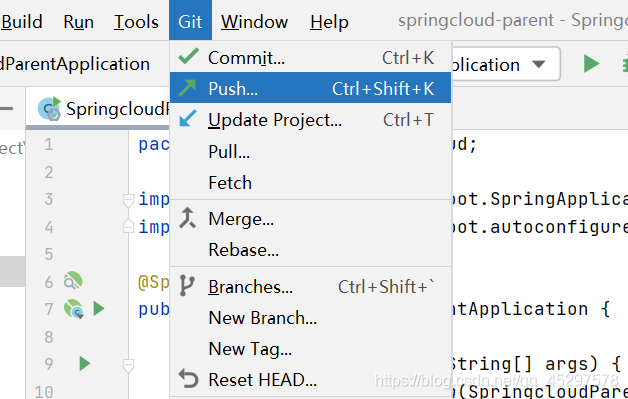Click the Merge icon
Screen dimensions: 628x399
tap(187, 218)
